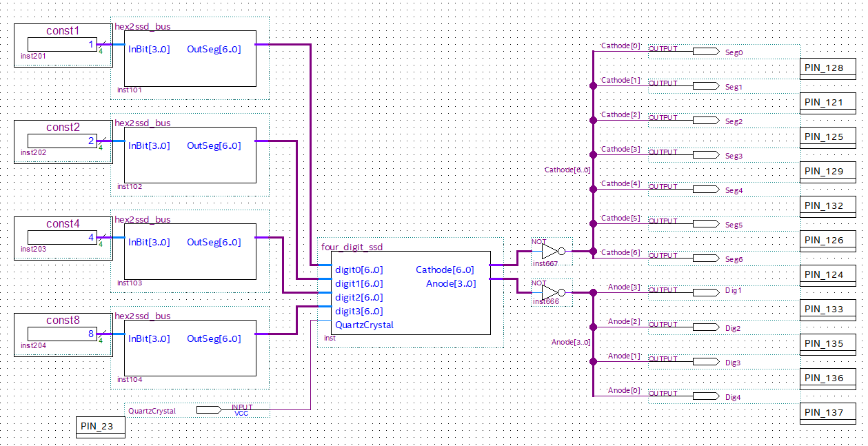Select hex2ssd_bus block inst104
Viewport: 868px width, 446px height.
190,347
